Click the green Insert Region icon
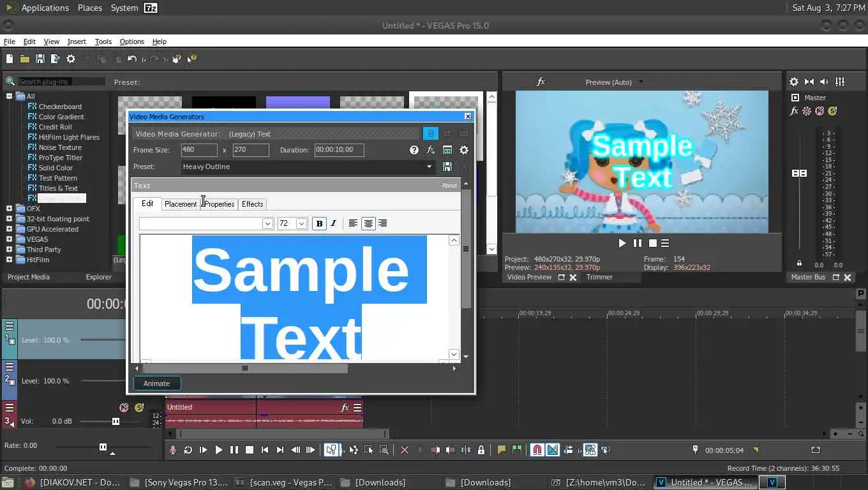The image size is (868, 490). click(x=517, y=450)
